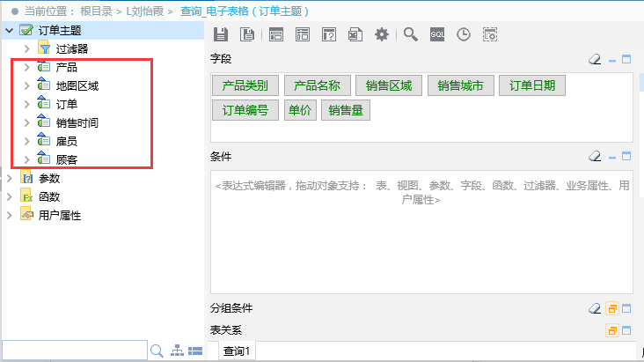The width and height of the screenshot is (644, 362).
Task: Expand the 订单 table node
Action: click(27, 104)
